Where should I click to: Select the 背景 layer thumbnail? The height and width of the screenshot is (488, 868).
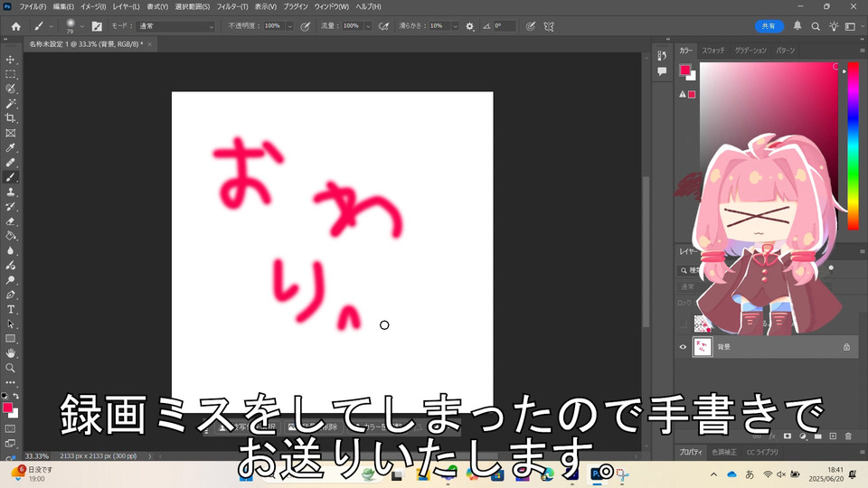(703, 347)
